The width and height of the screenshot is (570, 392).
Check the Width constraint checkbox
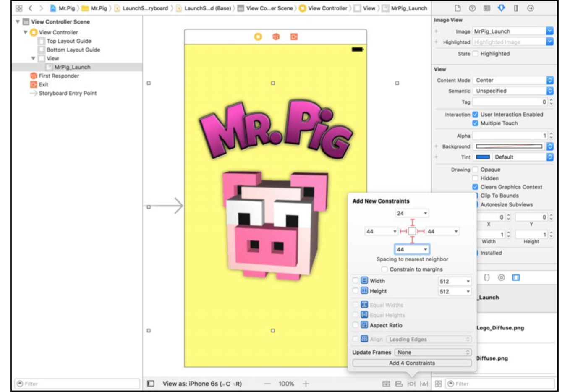[356, 281]
